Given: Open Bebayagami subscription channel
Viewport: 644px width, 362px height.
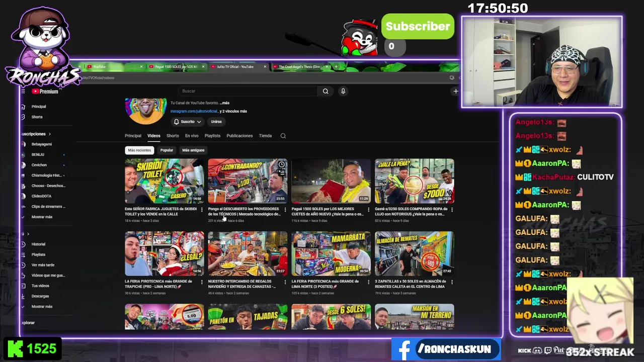Looking at the screenshot, I should [x=41, y=144].
